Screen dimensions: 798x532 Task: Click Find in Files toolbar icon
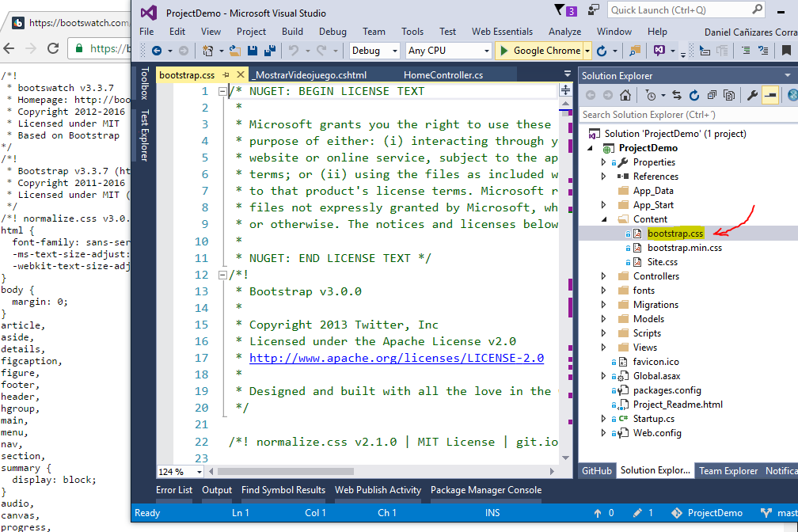635,51
